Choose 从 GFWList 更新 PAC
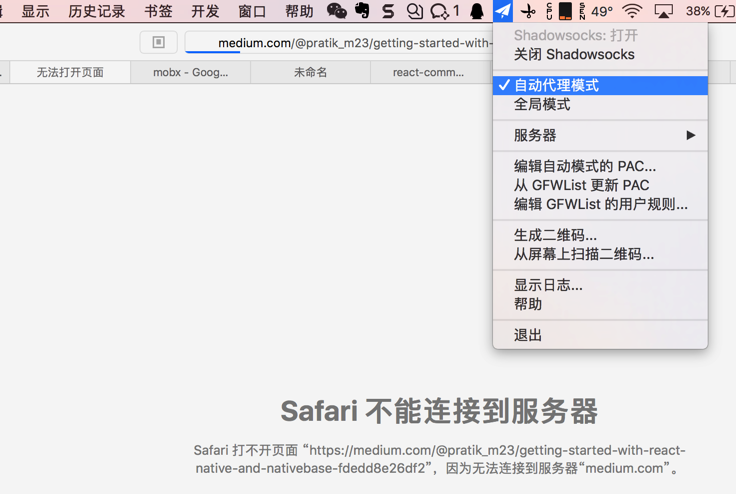The height and width of the screenshot is (494, 736). point(600,185)
